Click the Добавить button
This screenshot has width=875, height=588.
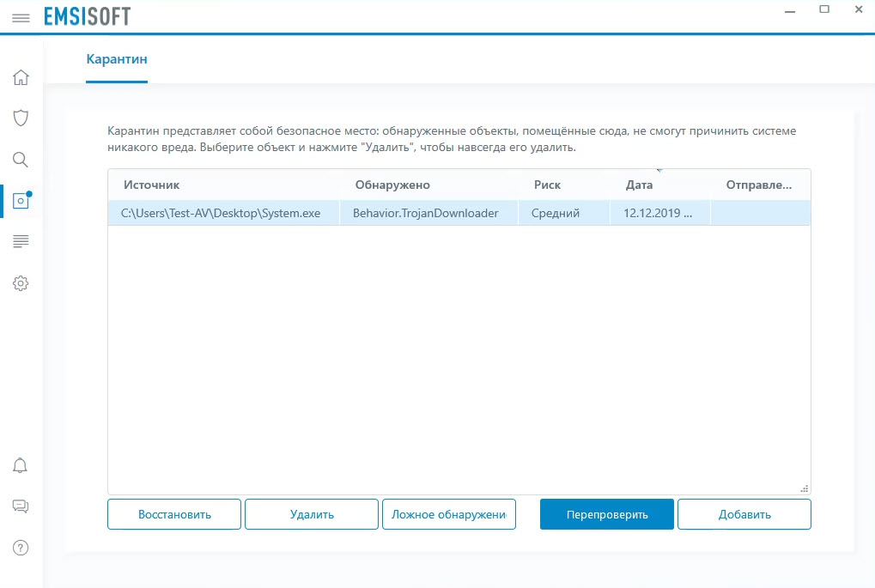744,514
